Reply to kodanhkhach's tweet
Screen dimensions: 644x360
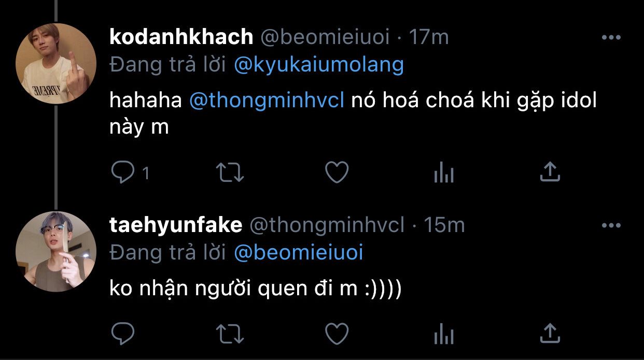(x=123, y=172)
